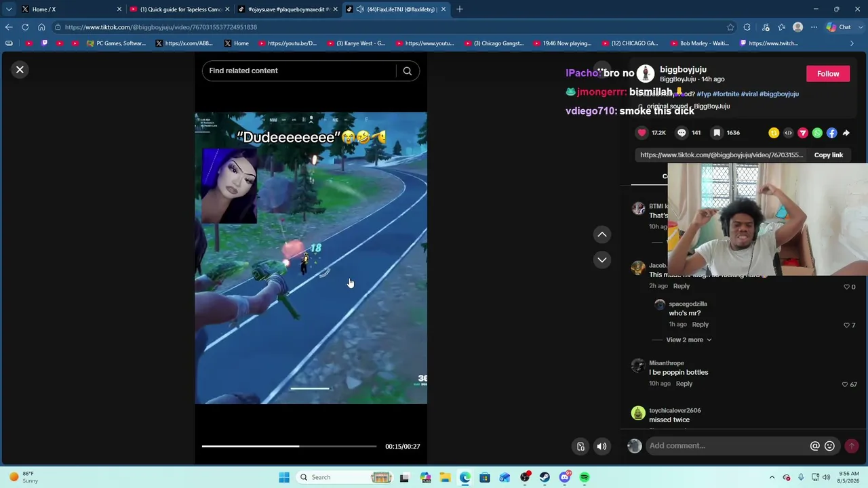This screenshot has width=868, height=488.
Task: Open the weather widget showing Sunny
Action: click(24, 477)
